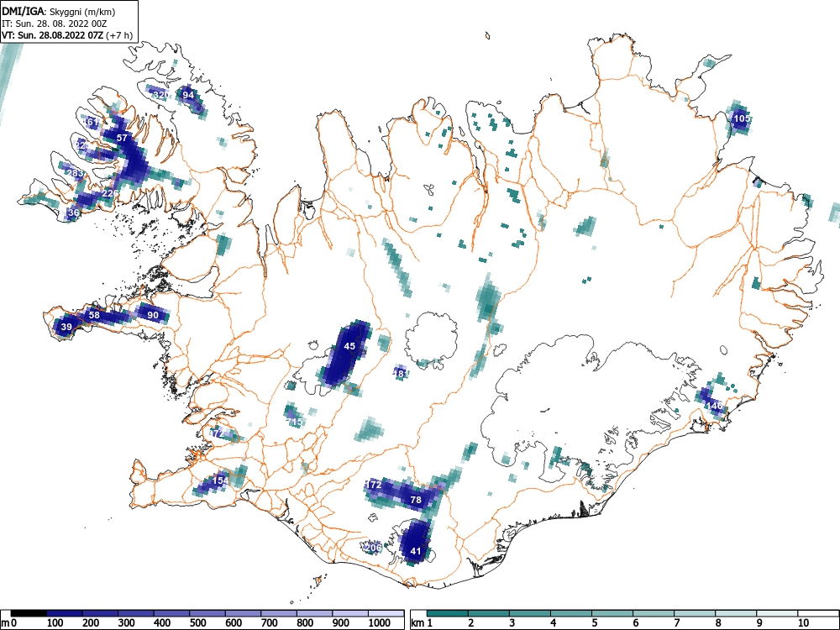Select the visibility value 320 on the map
The image size is (840, 630).
pos(160,96)
